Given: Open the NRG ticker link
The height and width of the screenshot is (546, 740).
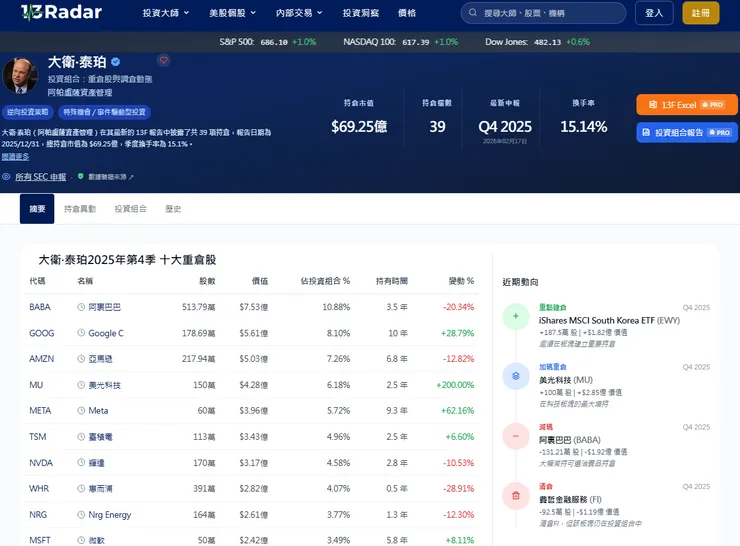Looking at the screenshot, I should pyautogui.click(x=38, y=515).
